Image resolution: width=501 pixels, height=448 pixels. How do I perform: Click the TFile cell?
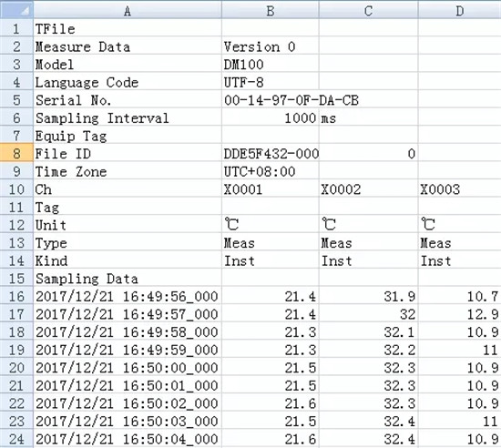click(x=128, y=28)
